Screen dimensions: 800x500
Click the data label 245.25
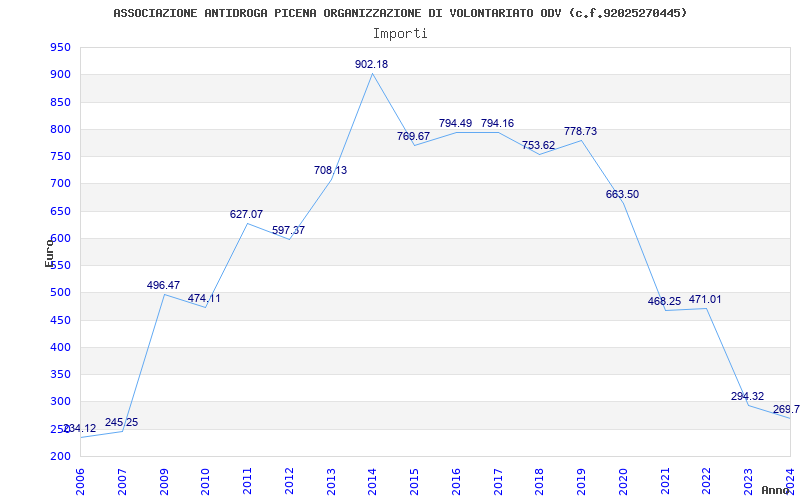pyautogui.click(x=121, y=422)
